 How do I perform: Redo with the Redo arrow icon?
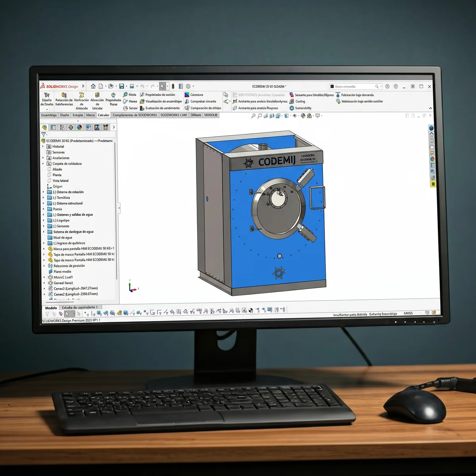152,86
